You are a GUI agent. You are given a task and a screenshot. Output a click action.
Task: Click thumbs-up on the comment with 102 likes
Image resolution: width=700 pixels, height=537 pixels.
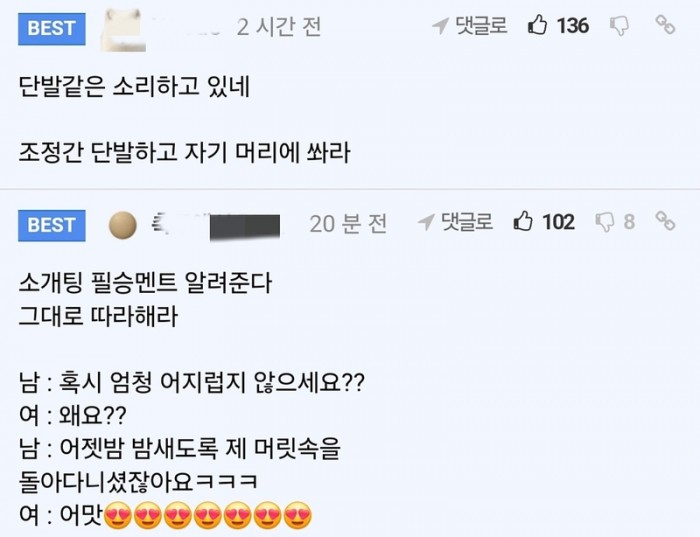tap(524, 222)
